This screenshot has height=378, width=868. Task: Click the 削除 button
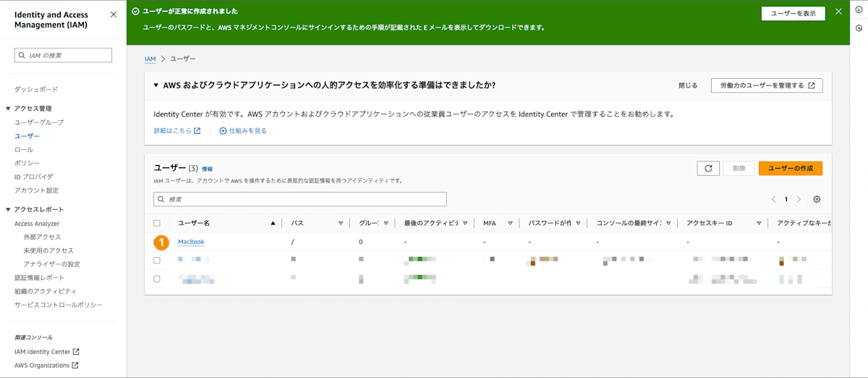[x=739, y=168]
